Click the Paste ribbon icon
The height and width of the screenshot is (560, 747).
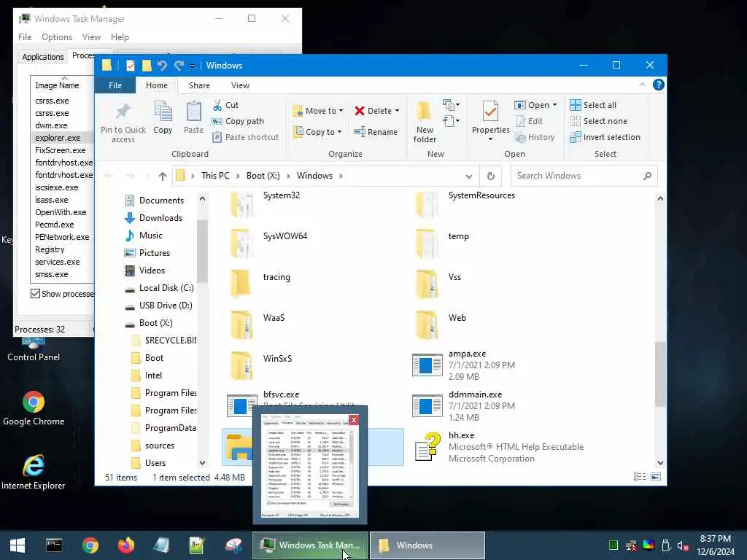(x=193, y=111)
